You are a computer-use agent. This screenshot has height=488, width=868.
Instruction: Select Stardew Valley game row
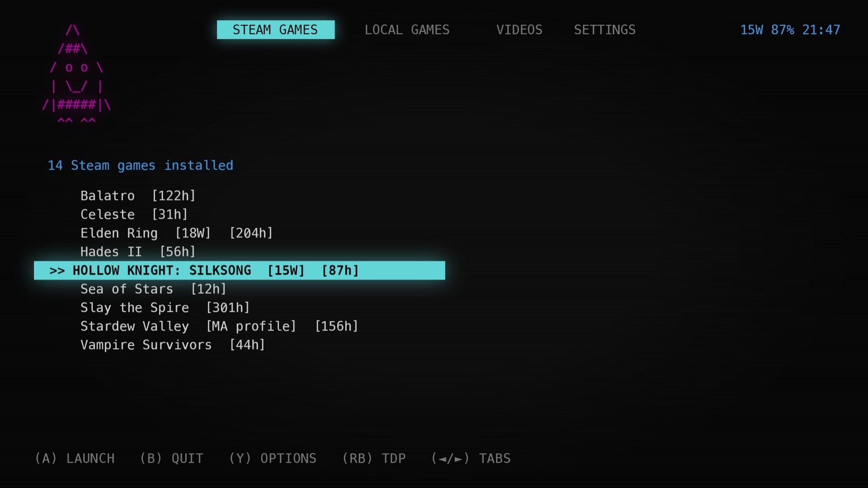[219, 326]
